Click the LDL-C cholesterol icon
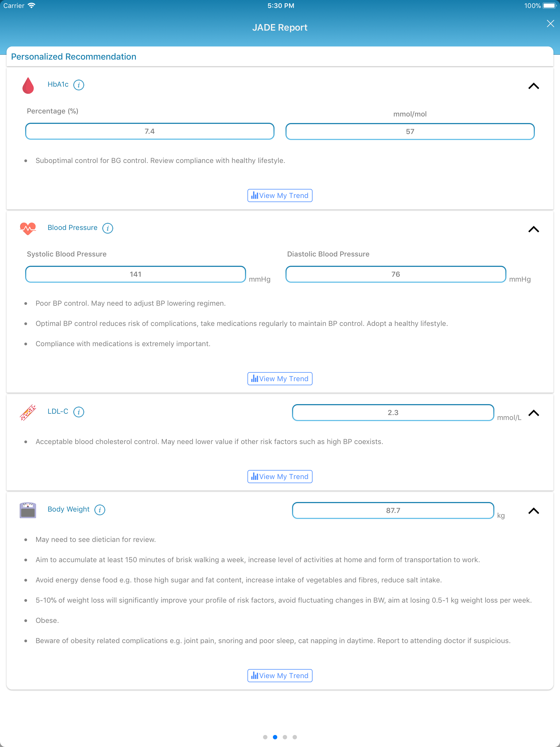Viewport: 560px width, 747px height. tap(27, 412)
